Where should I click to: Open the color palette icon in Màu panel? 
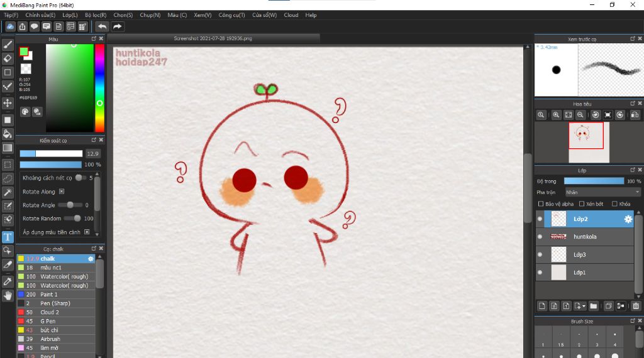point(25,112)
